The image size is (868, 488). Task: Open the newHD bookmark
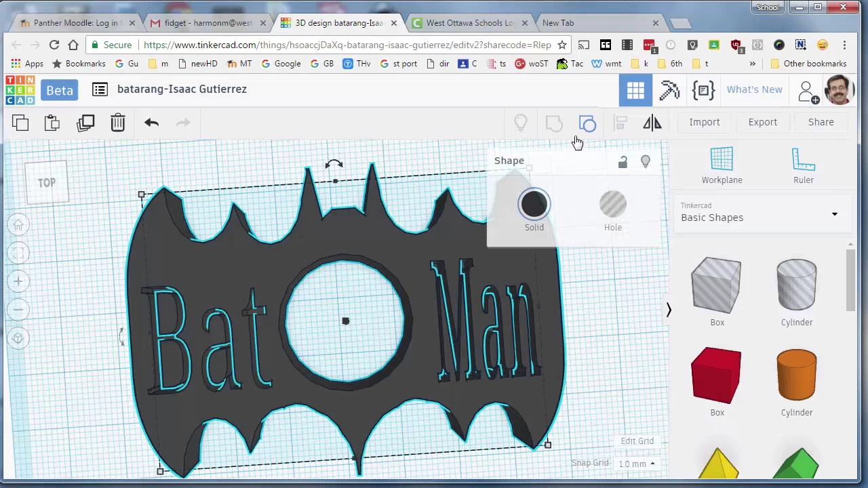click(x=198, y=64)
